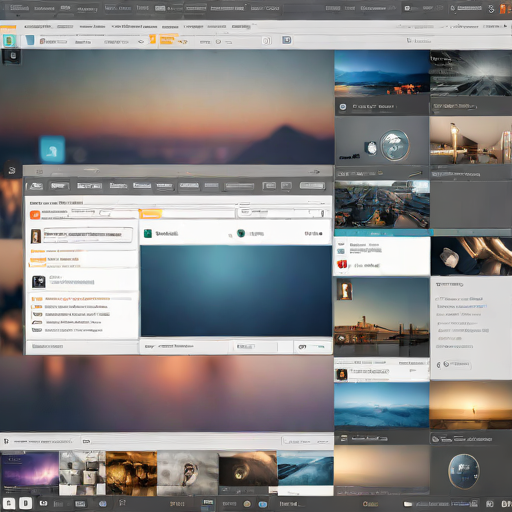
Task: Click the blue square icon on desktop wallpaper
Action: point(52,149)
